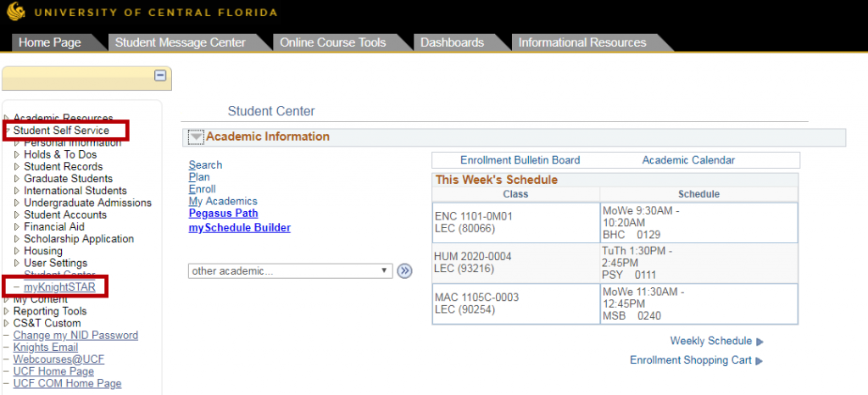Screen dimensions: 868x395
Task: Open the My Academics link
Action: pyautogui.click(x=223, y=202)
